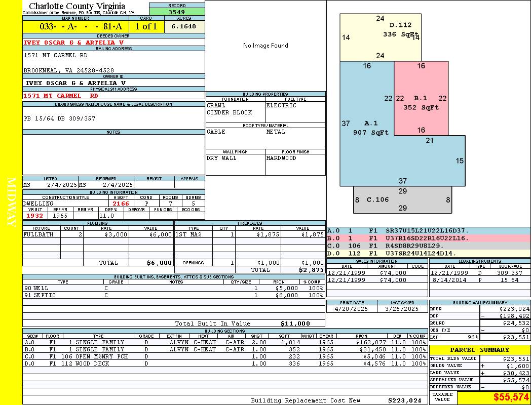Click the square footage value 2166
532x405 pixels.
click(x=121, y=204)
